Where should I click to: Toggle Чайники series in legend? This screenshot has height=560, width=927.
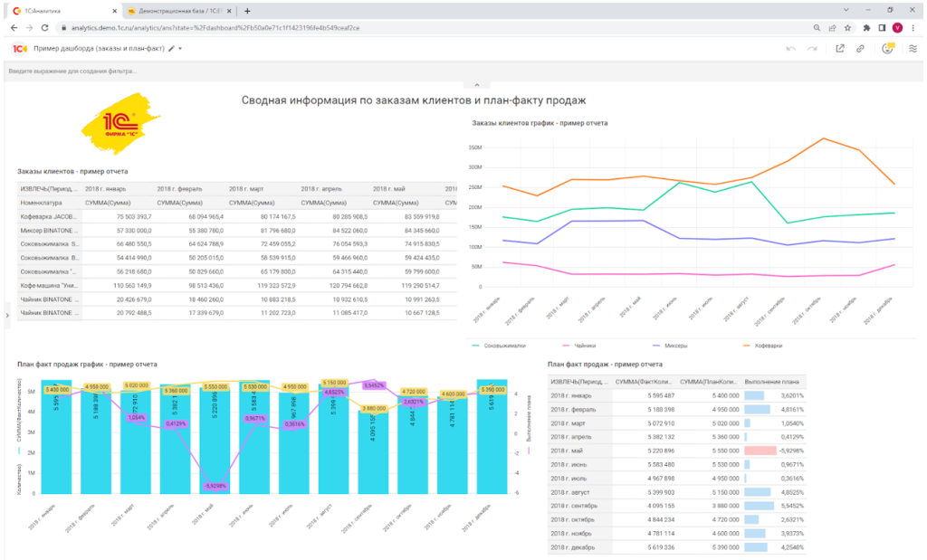point(579,346)
